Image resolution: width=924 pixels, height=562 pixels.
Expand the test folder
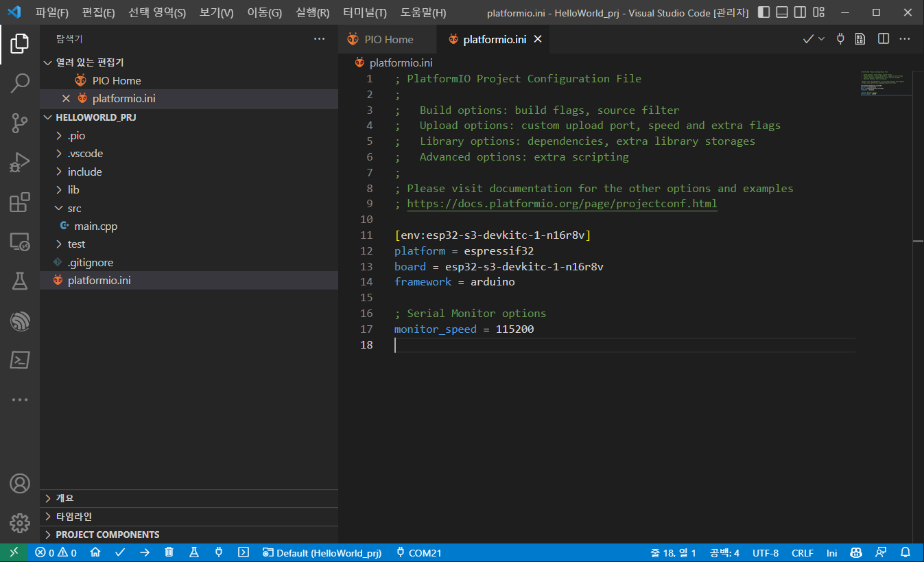point(60,244)
